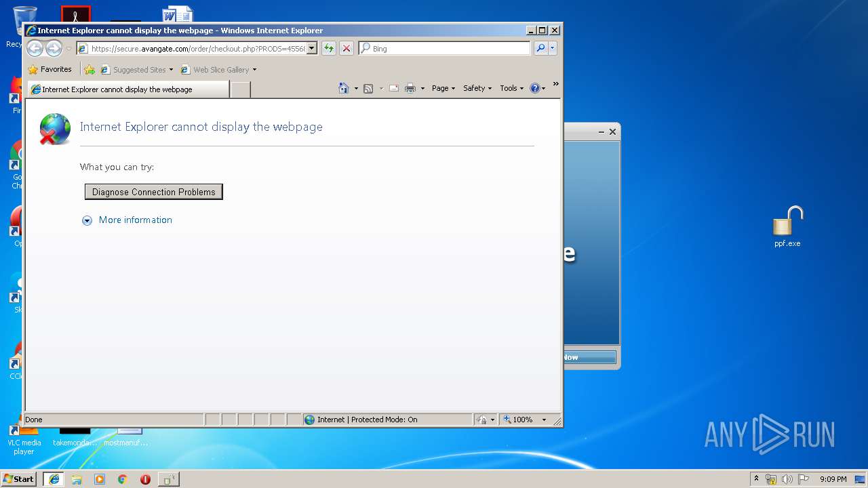Open the ppf.exe desktop icon
Viewport: 868px width, 488px height.
(x=787, y=227)
